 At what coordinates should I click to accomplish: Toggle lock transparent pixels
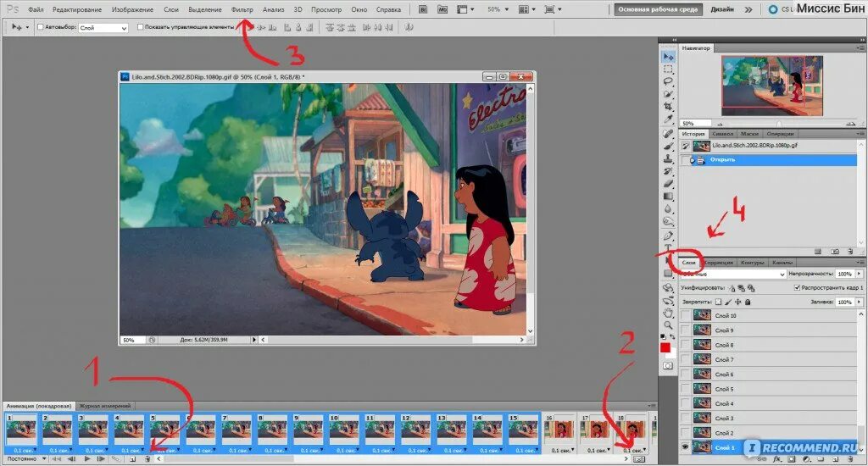pyautogui.click(x=719, y=302)
